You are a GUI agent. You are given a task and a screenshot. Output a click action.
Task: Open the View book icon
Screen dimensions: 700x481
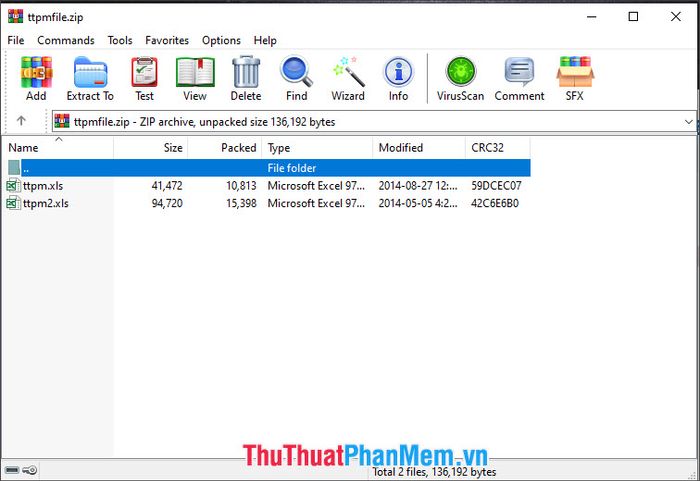tap(195, 72)
